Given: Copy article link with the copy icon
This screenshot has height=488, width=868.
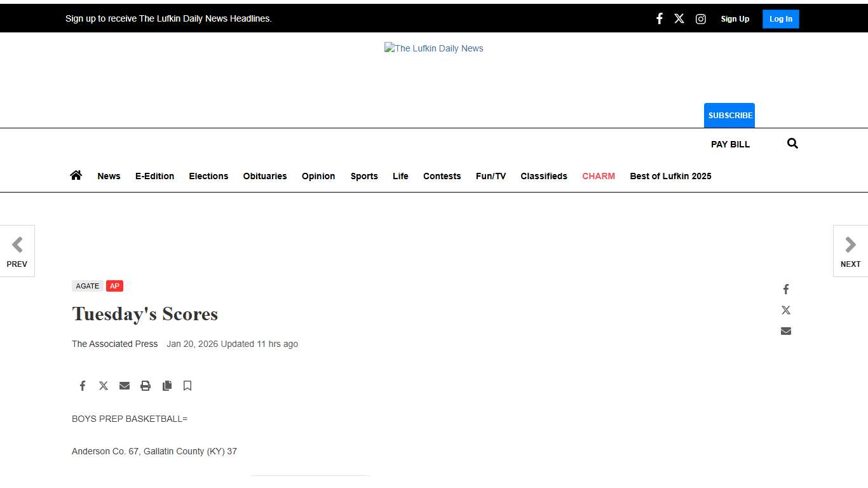Looking at the screenshot, I should [x=167, y=386].
